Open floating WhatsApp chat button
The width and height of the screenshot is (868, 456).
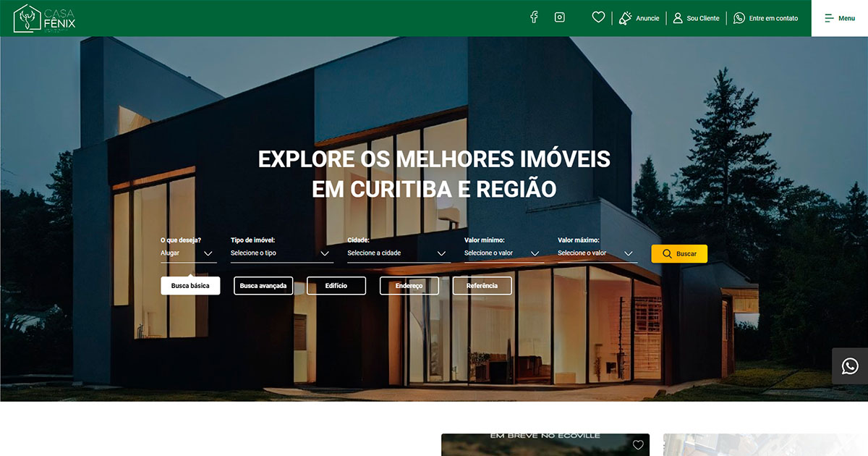coord(850,366)
